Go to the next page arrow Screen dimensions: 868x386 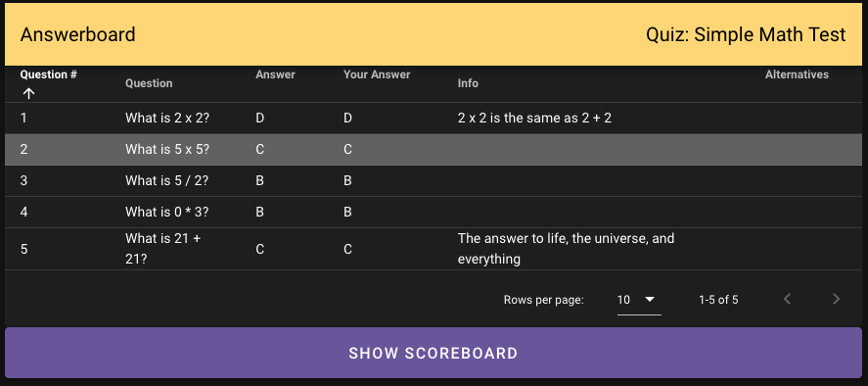(x=836, y=300)
